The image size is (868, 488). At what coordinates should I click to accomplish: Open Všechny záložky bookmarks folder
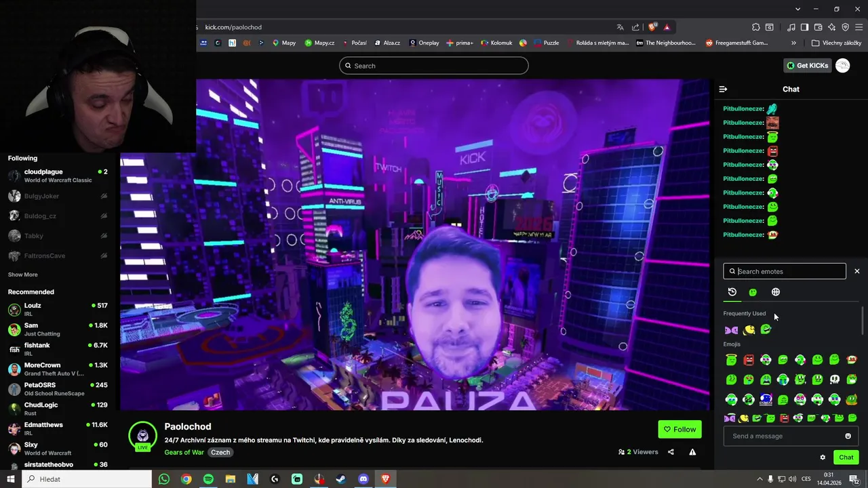point(837,43)
